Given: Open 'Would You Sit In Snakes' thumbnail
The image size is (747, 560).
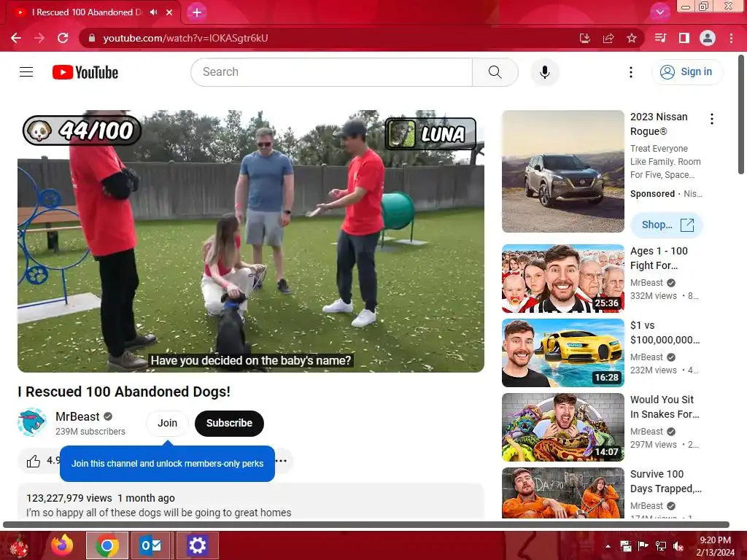Looking at the screenshot, I should 563,427.
